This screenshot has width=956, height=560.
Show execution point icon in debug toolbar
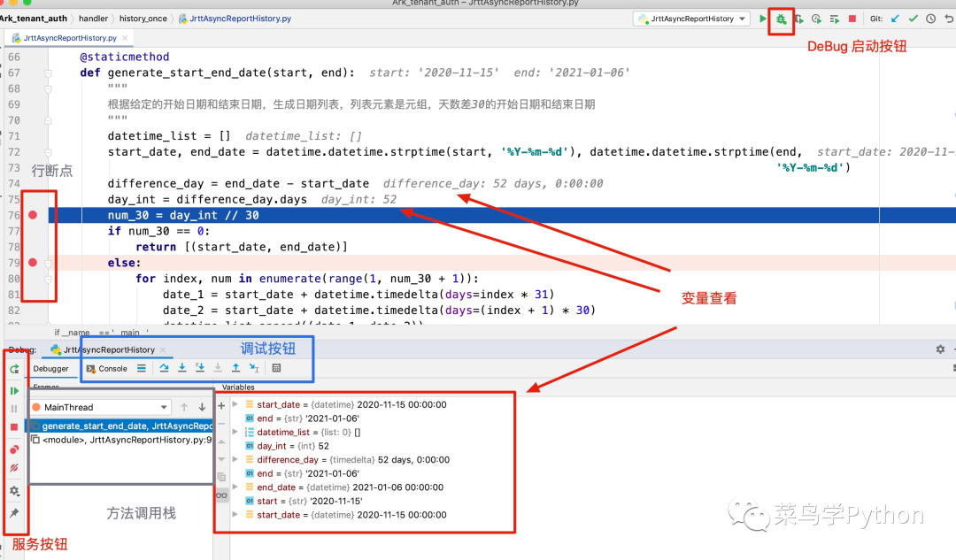142,368
